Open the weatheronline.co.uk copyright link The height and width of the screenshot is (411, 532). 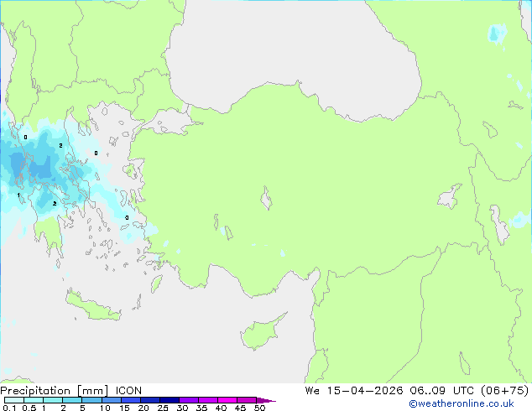pos(461,403)
